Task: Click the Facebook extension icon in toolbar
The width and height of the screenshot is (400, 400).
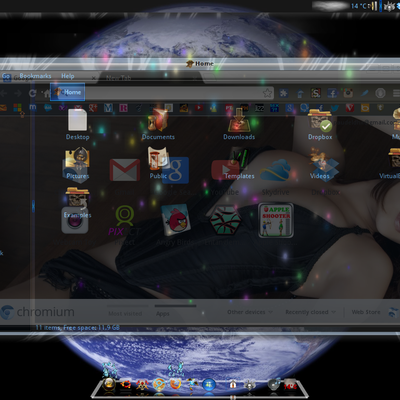Action: [x=332, y=93]
